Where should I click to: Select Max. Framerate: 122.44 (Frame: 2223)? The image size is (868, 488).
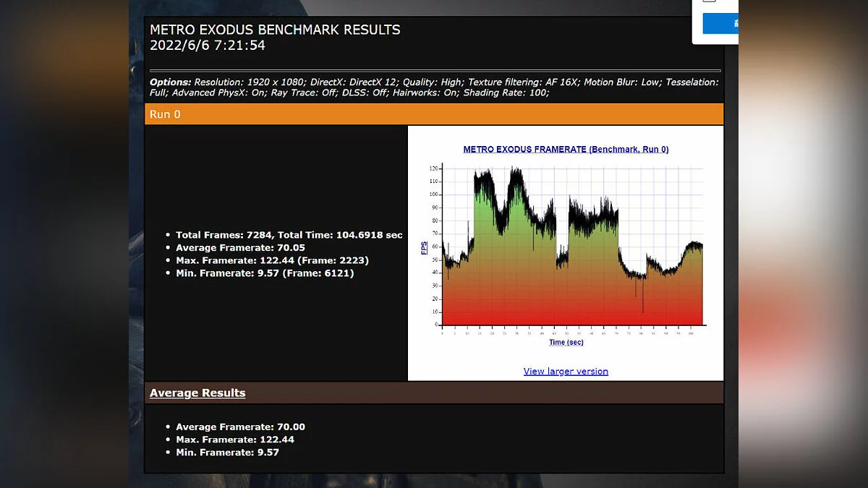(273, 260)
